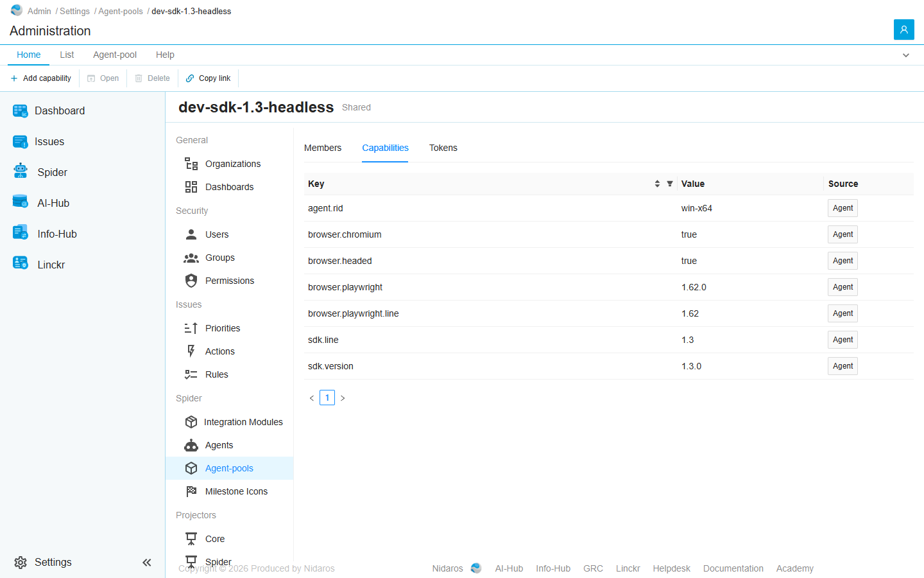Click the Agents robot icon

click(191, 445)
